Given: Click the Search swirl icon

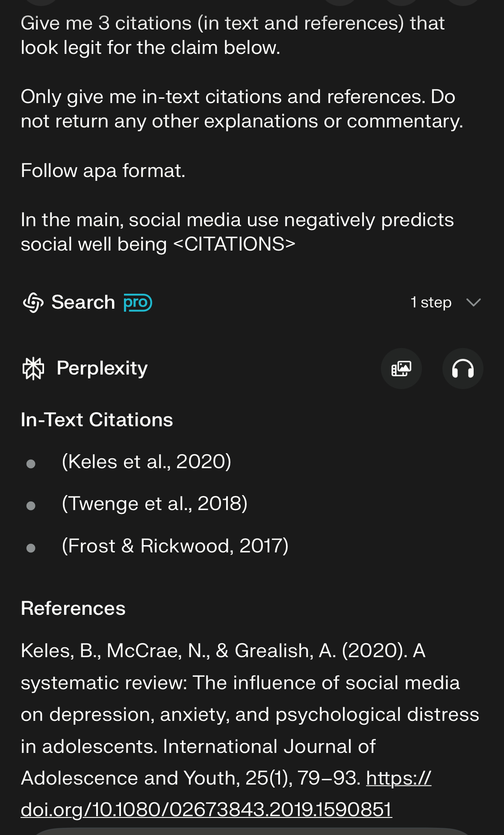Looking at the screenshot, I should 33,303.
